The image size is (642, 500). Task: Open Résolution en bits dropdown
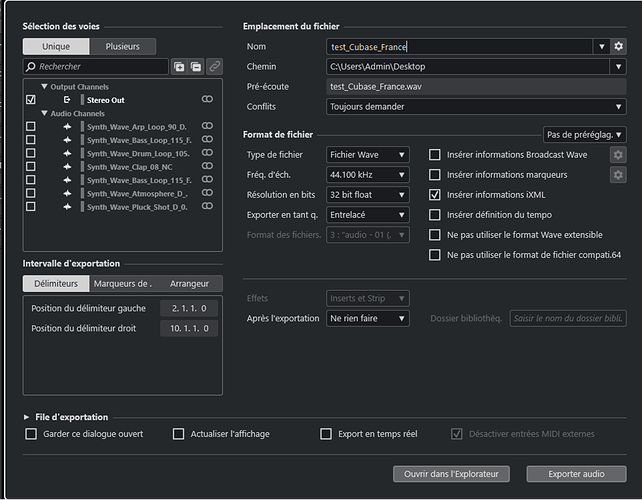click(x=368, y=195)
